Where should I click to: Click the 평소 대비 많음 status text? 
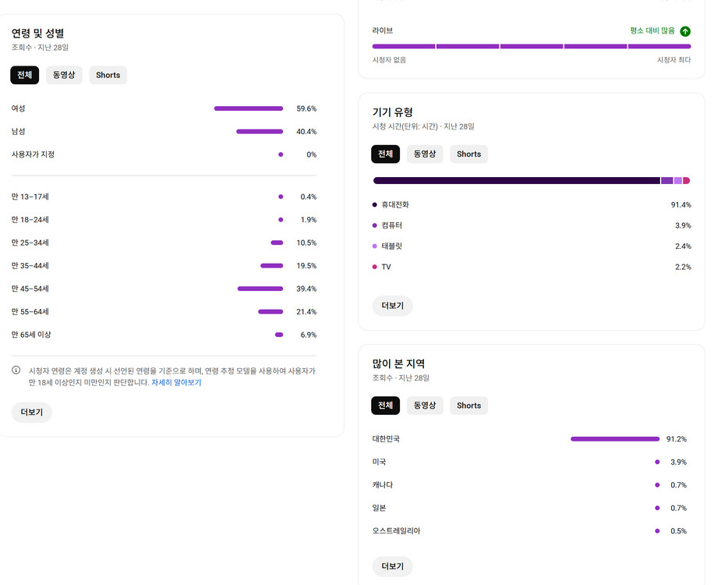coord(652,30)
